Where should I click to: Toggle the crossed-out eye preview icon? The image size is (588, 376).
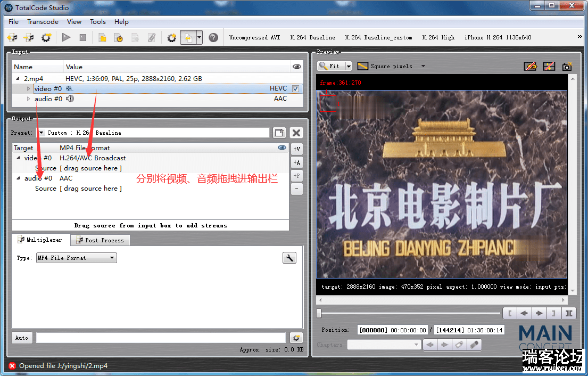[530, 67]
